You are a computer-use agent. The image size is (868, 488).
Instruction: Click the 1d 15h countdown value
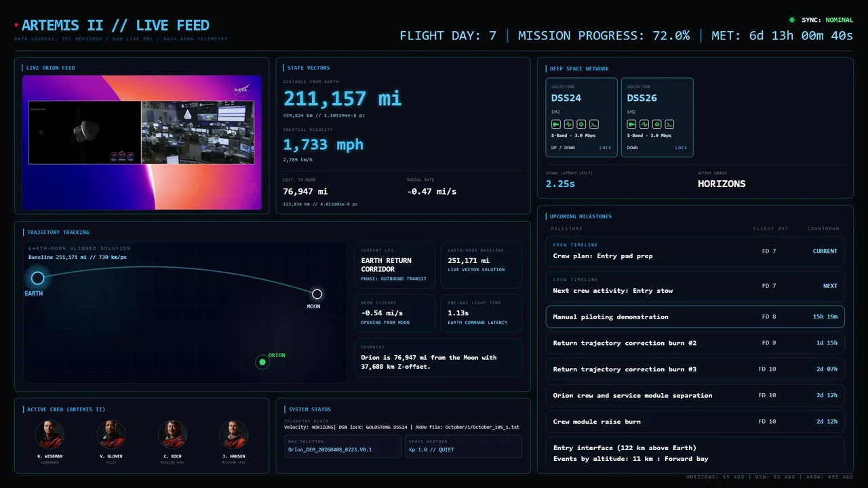827,343
